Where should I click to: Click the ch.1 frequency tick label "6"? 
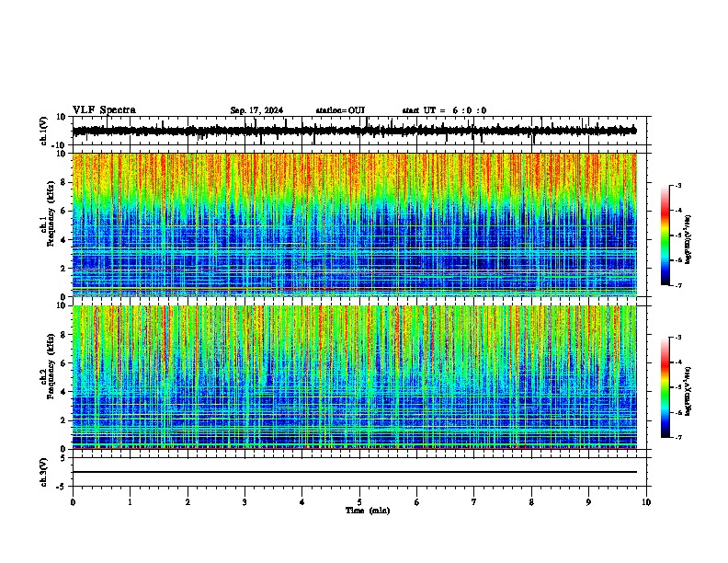tap(63, 211)
